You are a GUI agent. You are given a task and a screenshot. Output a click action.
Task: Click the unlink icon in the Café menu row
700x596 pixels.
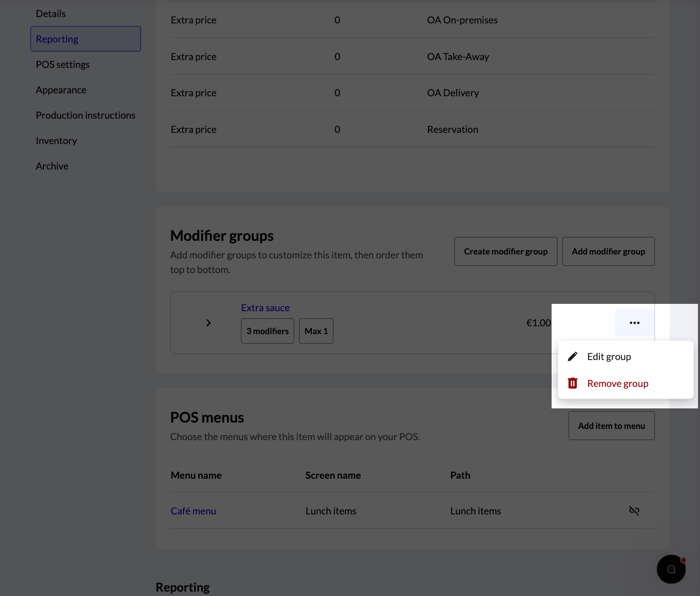[x=634, y=511]
